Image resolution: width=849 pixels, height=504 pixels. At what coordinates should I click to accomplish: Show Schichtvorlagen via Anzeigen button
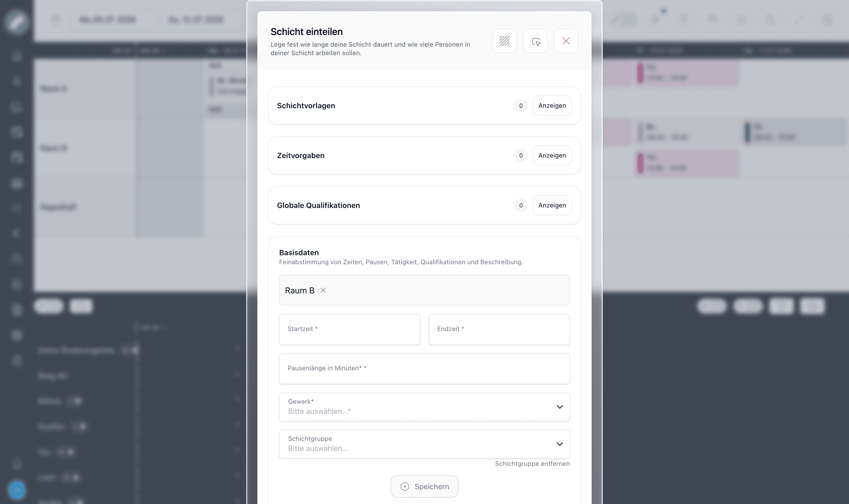(x=552, y=106)
